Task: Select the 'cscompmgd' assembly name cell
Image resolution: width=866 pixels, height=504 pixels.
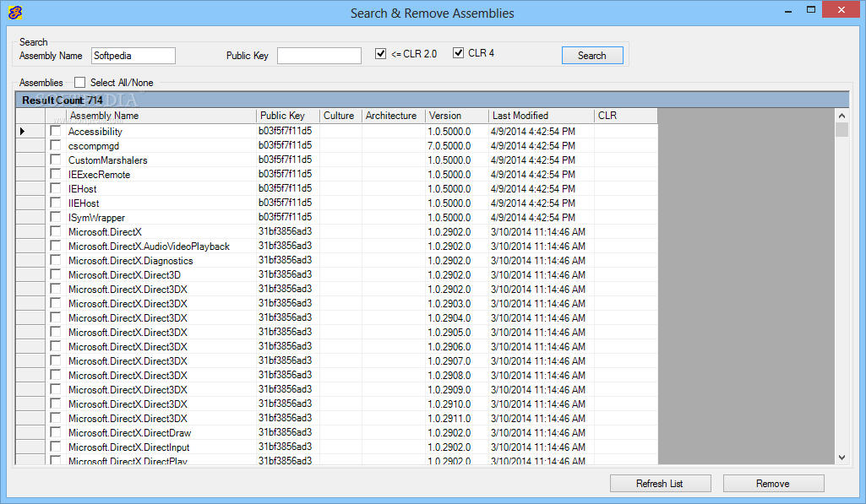Action: point(161,146)
